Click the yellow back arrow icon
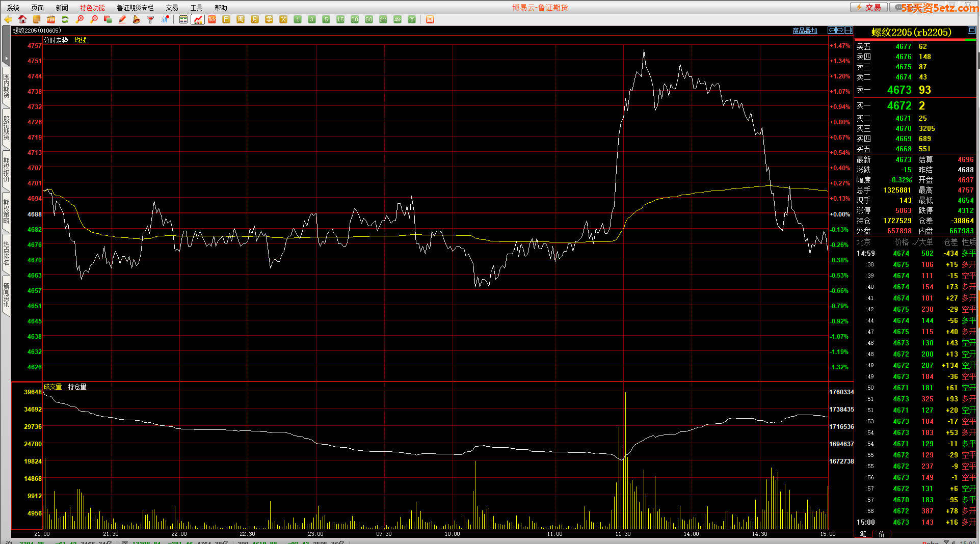This screenshot has width=980, height=544. (8, 19)
